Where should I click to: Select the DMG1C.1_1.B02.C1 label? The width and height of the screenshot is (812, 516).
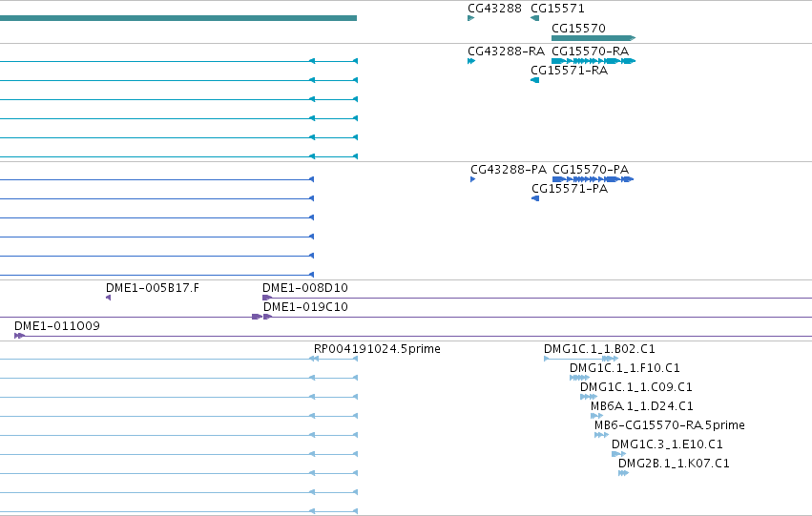pyautogui.click(x=599, y=349)
